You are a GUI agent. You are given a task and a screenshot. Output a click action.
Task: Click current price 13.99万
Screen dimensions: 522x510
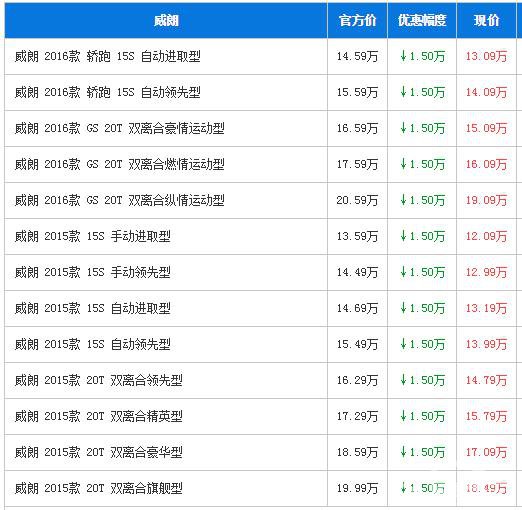click(486, 344)
